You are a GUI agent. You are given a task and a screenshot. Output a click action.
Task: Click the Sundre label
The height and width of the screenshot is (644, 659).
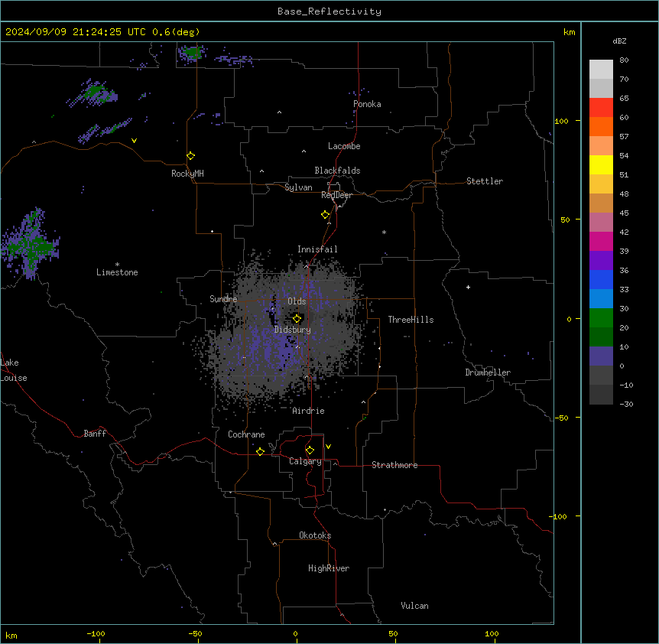pos(223,299)
